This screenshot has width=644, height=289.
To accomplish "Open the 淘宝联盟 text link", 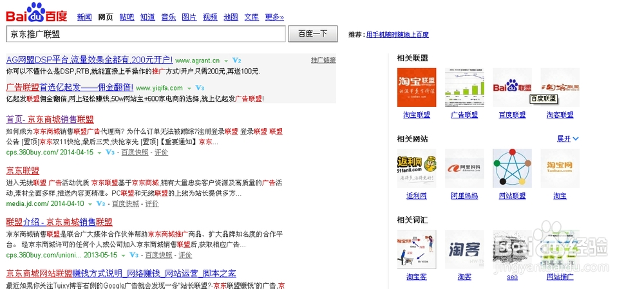I will pos(417,115).
